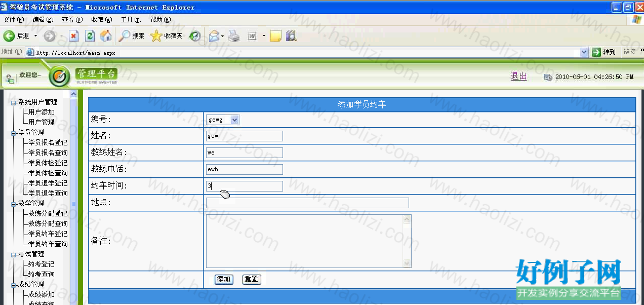This screenshot has width=644, height=305.
Task: Click the Research book icon in toolbar
Action: pos(291,36)
